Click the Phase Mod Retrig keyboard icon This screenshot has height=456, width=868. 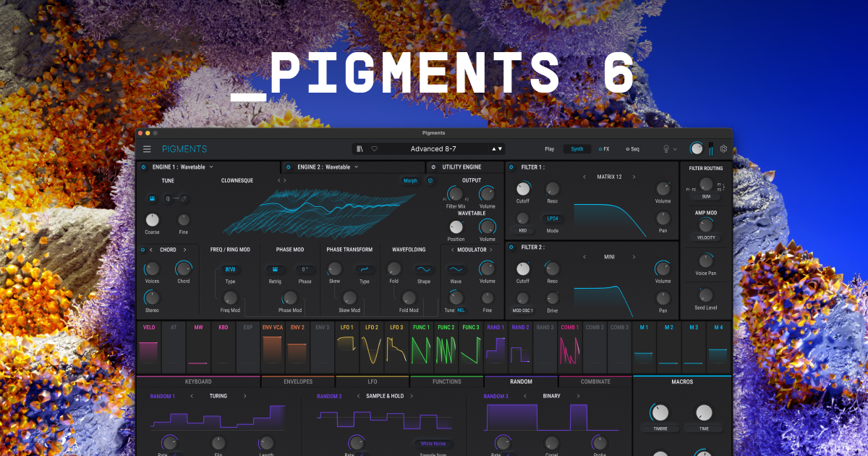coord(275,269)
